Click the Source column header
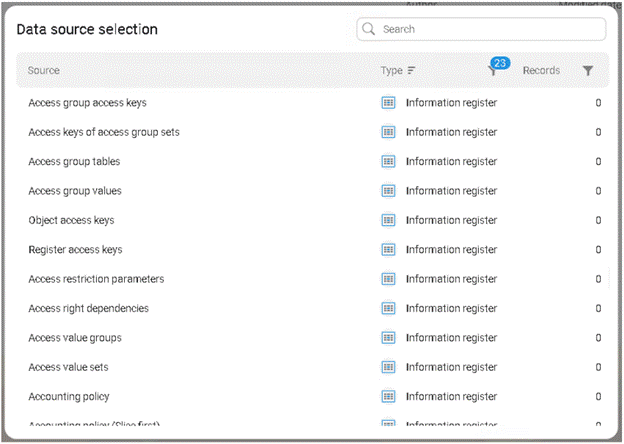 [x=44, y=71]
